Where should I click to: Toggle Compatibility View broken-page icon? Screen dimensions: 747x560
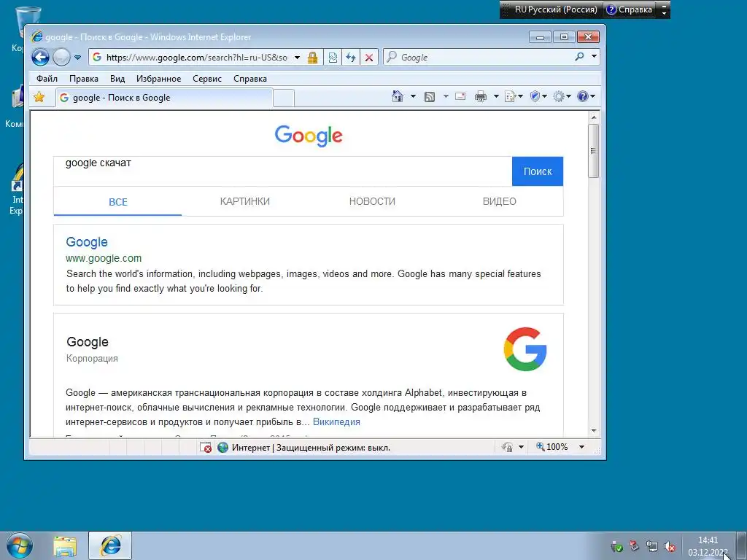pos(333,58)
